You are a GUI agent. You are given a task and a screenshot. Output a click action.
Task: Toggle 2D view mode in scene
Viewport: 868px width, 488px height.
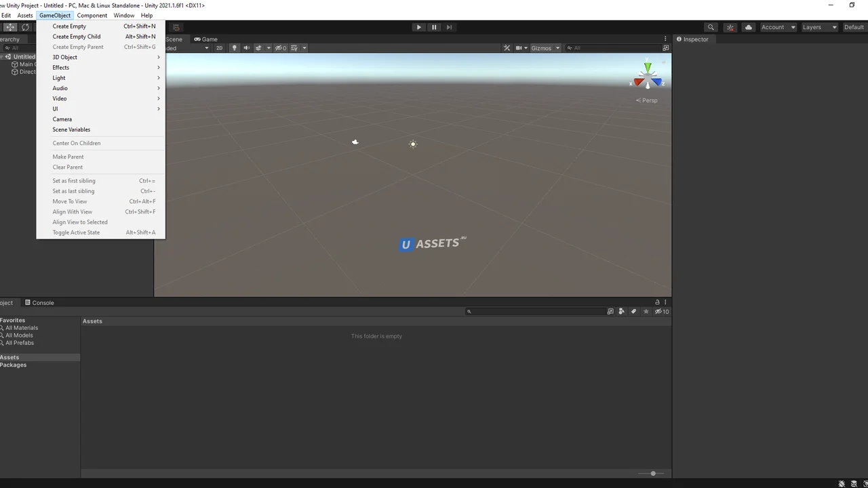(x=219, y=48)
